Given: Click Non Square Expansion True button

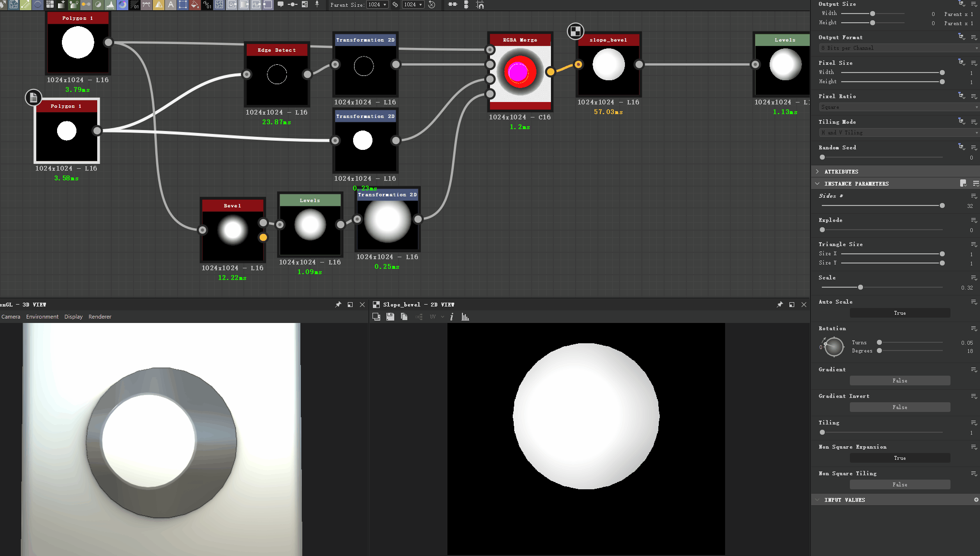Looking at the screenshot, I should [900, 458].
